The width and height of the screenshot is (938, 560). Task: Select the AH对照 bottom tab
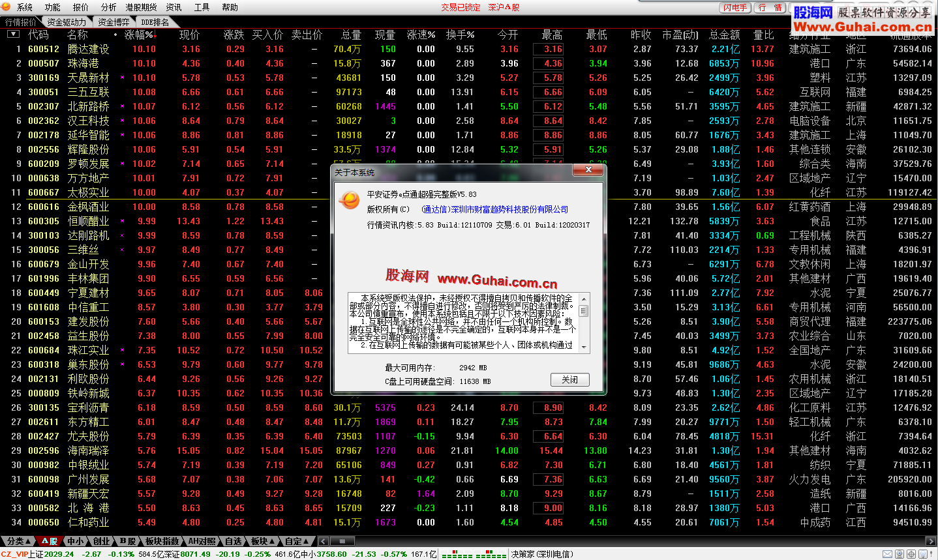[x=202, y=541]
